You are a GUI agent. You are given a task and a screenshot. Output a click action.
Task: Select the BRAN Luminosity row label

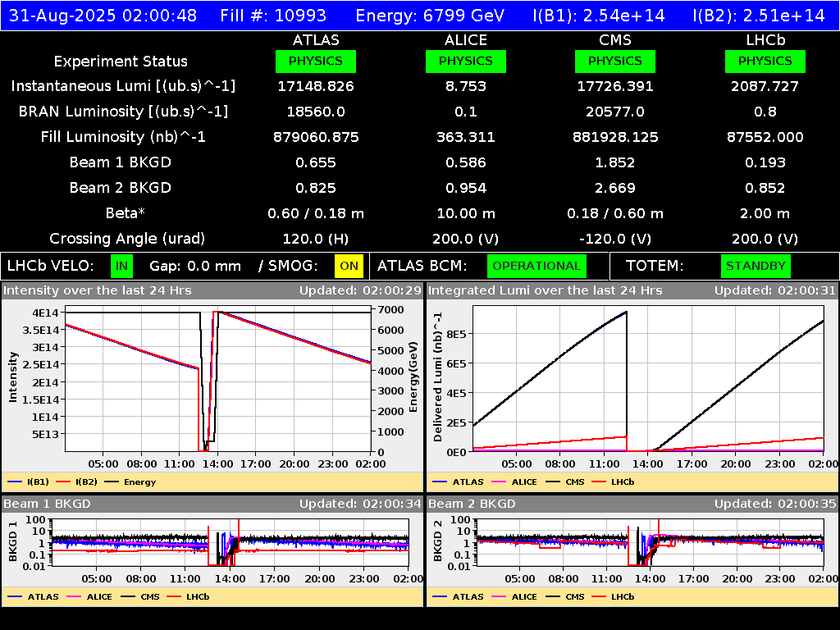pyautogui.click(x=123, y=112)
